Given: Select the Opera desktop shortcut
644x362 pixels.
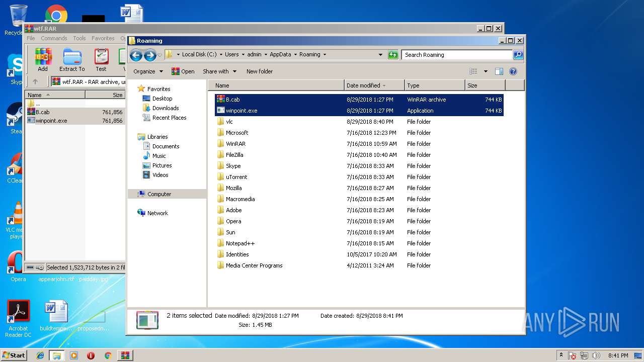Looking at the screenshot, I should (18, 266).
